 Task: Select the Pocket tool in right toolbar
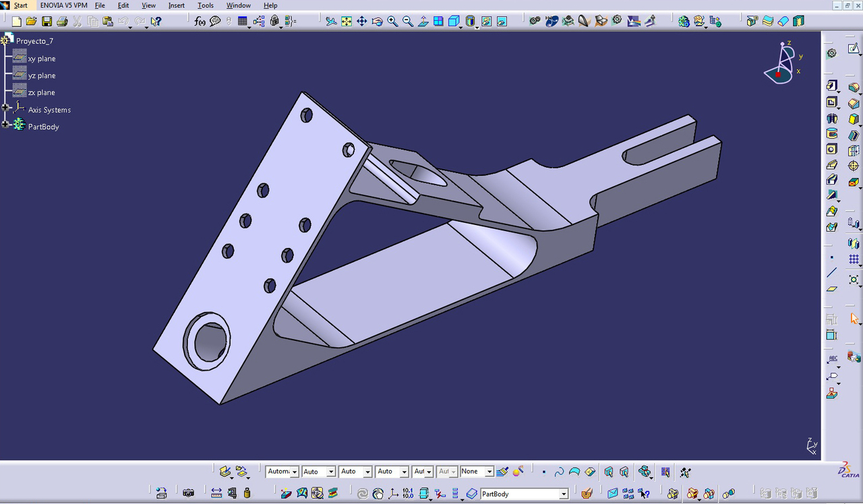pyautogui.click(x=831, y=102)
